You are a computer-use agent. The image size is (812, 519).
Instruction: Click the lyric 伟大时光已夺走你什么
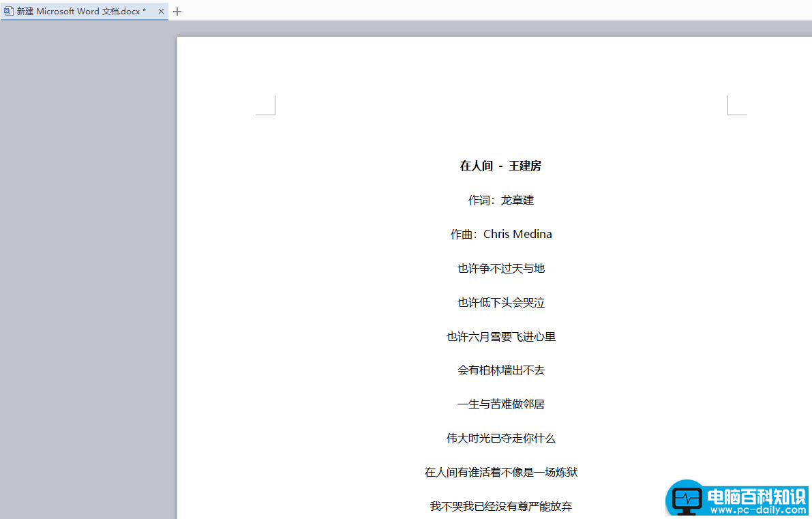pos(501,439)
